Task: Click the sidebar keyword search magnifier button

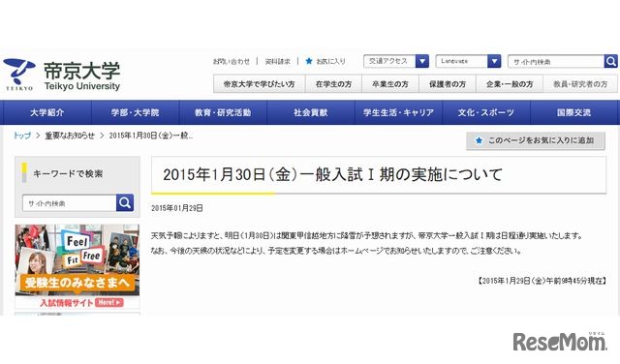Action: (125, 202)
